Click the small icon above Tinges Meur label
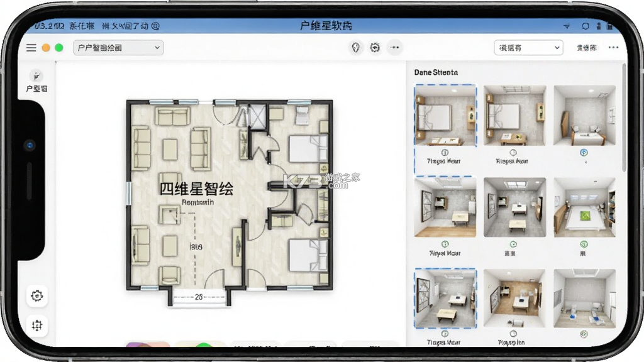644x362 pixels. (445, 153)
